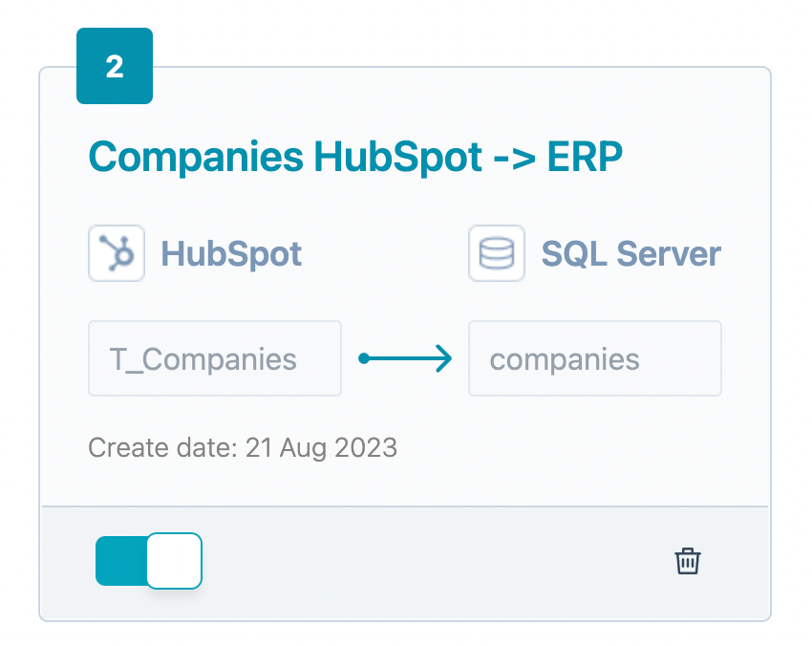This screenshot has height=646, width=812.
Task: Click the word ERP in the title
Action: click(585, 156)
